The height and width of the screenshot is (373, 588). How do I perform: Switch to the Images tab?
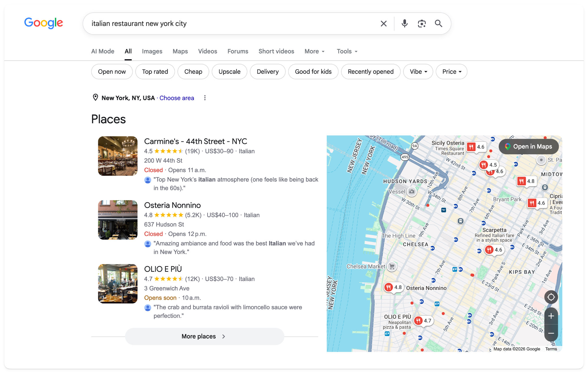[x=152, y=51]
